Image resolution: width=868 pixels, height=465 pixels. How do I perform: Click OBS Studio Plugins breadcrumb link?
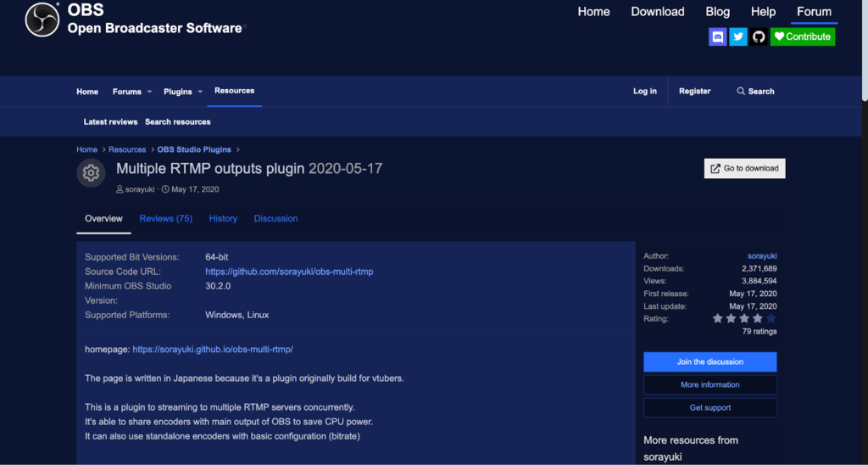pos(196,149)
